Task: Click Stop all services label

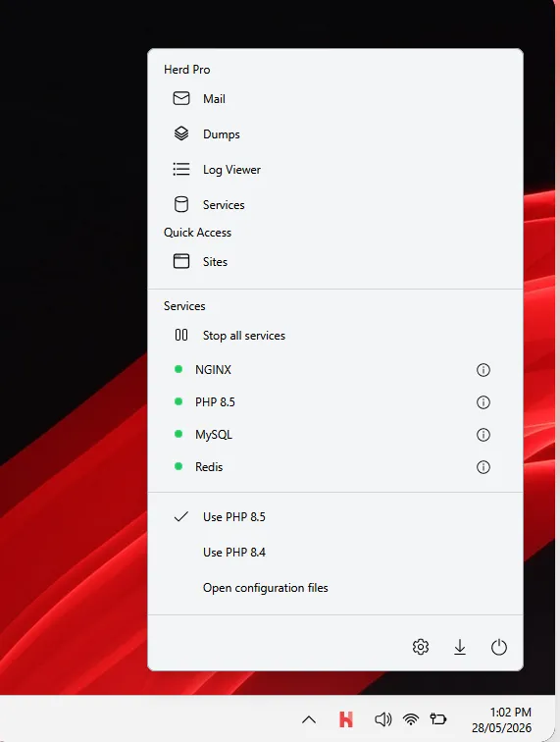Action: [x=244, y=336]
